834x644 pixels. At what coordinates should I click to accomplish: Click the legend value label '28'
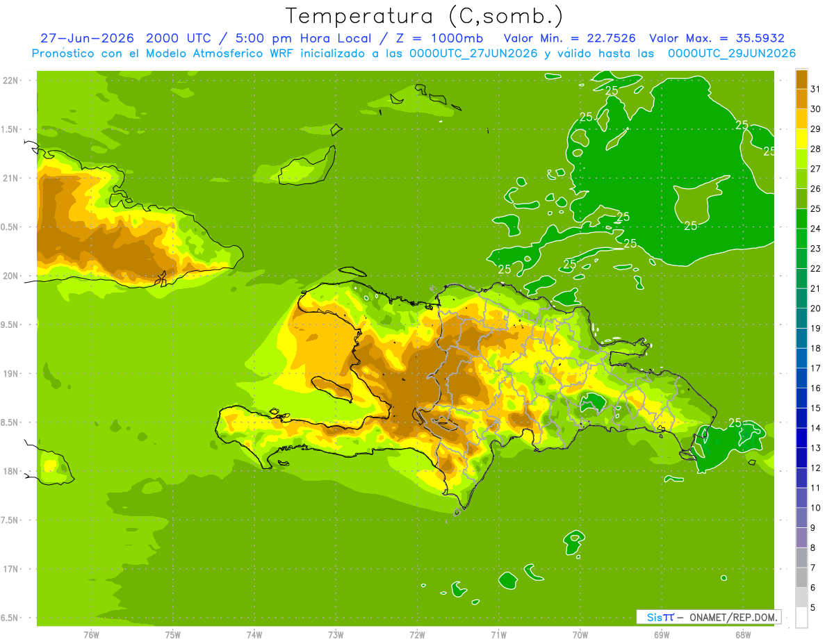[816, 149]
